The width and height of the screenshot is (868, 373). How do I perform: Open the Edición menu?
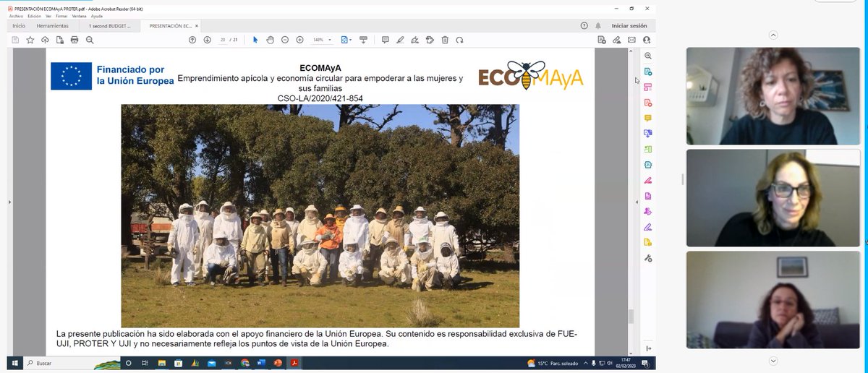pyautogui.click(x=34, y=15)
